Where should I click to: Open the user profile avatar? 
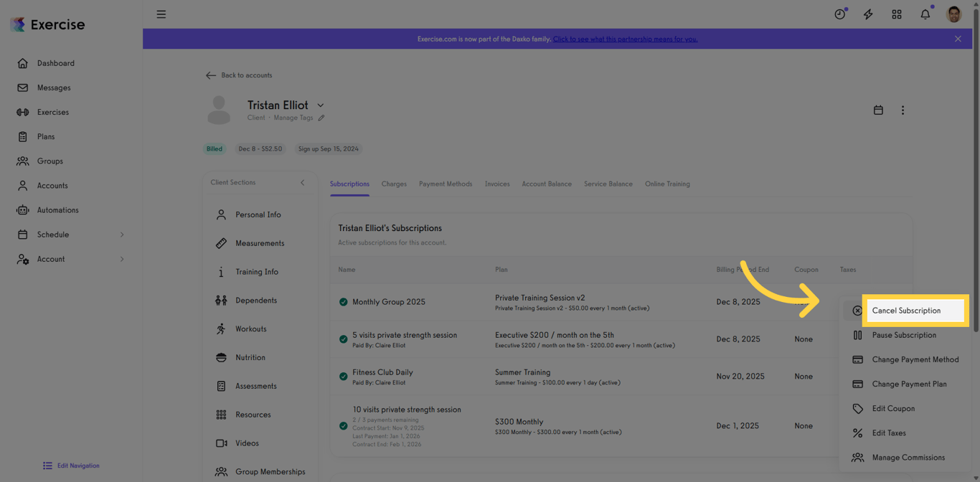pos(954,14)
